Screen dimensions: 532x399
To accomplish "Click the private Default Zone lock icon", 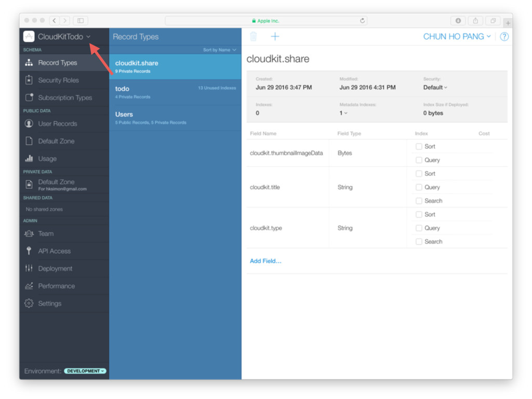I will 29,184.
